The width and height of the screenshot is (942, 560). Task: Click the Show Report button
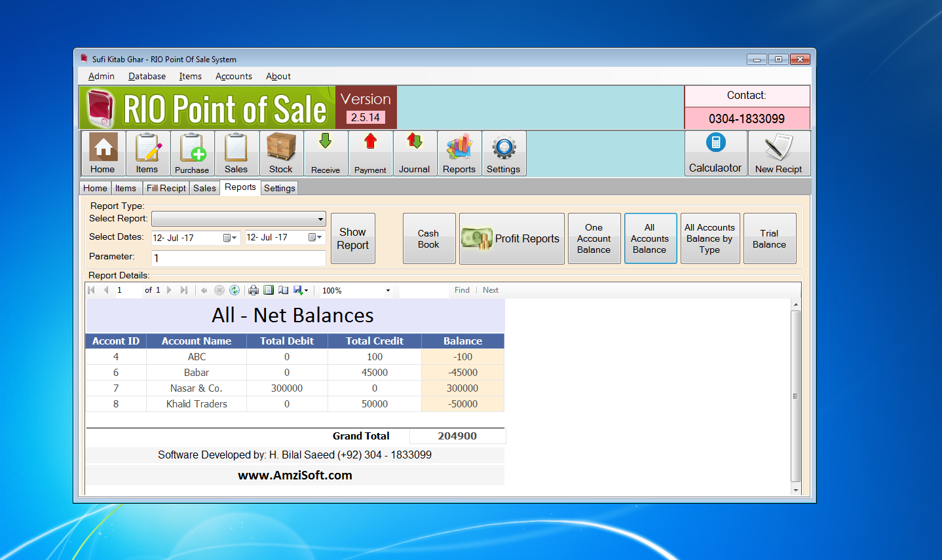click(352, 238)
